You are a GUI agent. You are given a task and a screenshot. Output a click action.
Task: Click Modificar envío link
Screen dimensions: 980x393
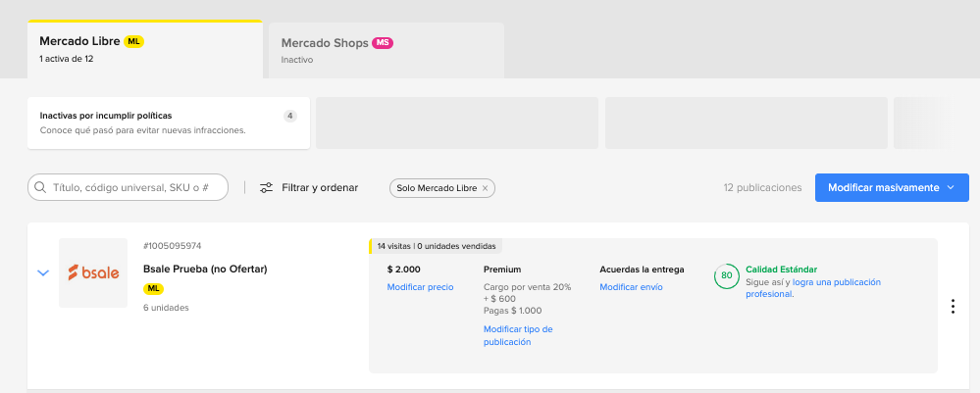tap(631, 287)
